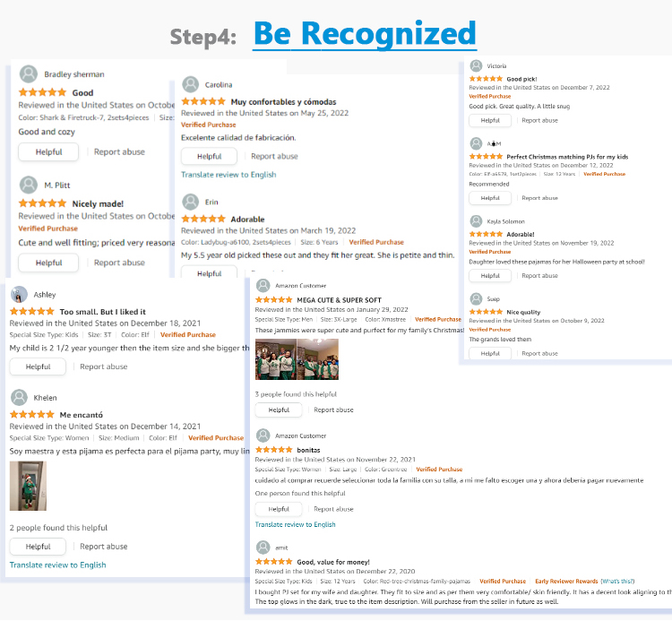Mark Carolina's review as Helpful
Image resolution: width=672 pixels, height=621 pixels.
pyautogui.click(x=209, y=156)
